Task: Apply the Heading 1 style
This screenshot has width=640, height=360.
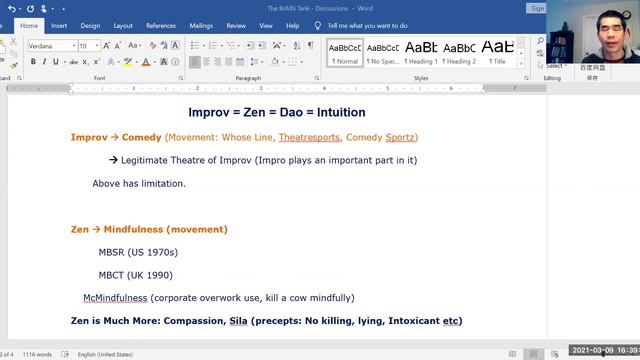Action: 421,53
